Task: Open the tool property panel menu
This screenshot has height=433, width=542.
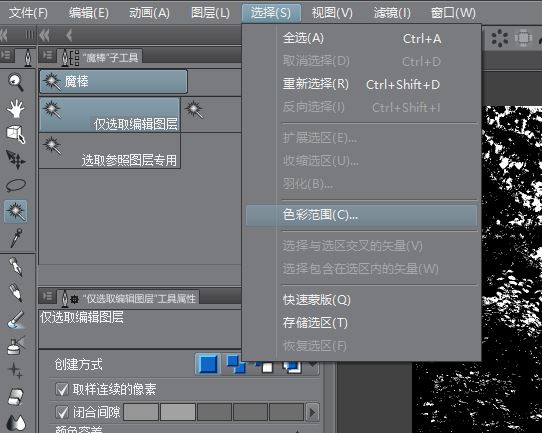Action: (x=47, y=296)
